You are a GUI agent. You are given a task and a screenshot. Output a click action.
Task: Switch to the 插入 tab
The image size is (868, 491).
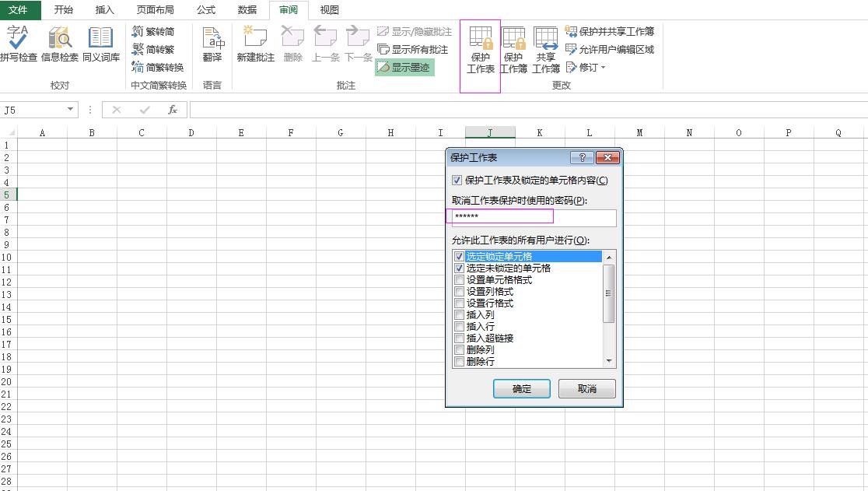click(105, 10)
